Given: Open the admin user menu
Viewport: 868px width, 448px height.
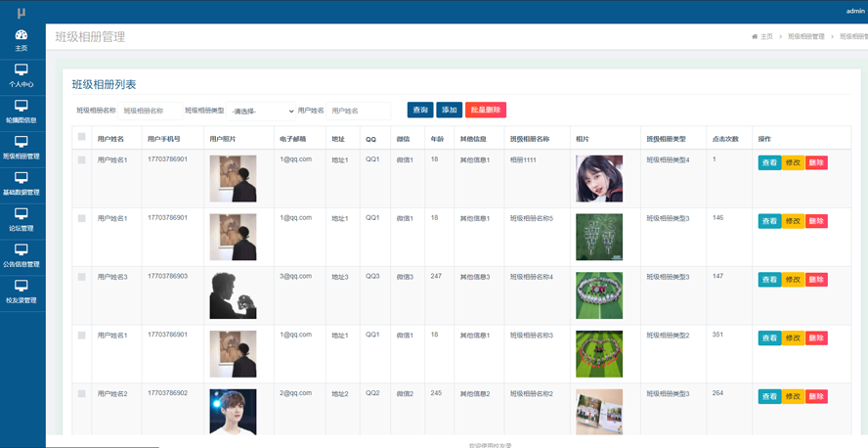Looking at the screenshot, I should coord(854,11).
